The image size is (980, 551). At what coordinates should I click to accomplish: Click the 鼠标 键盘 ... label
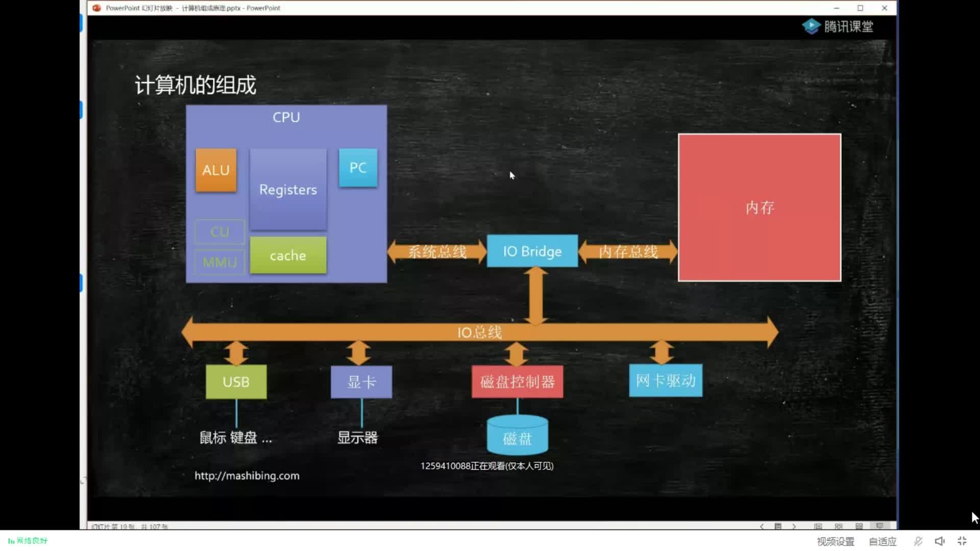click(x=236, y=438)
